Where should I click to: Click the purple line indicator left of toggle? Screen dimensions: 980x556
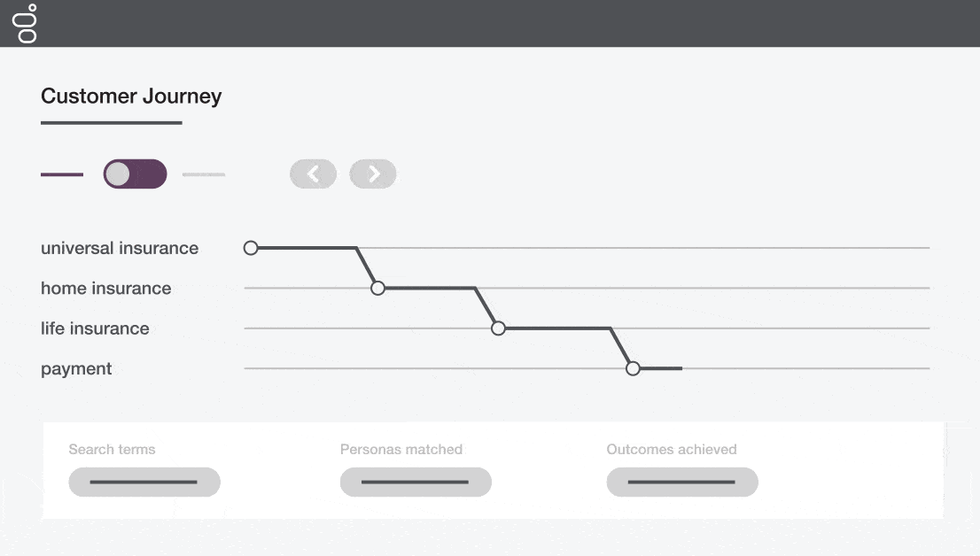coord(61,174)
